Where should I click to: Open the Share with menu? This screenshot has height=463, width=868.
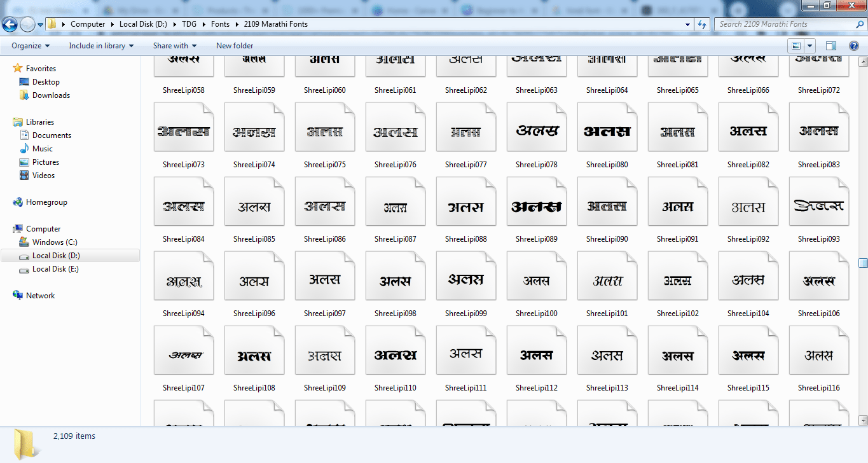pos(175,46)
